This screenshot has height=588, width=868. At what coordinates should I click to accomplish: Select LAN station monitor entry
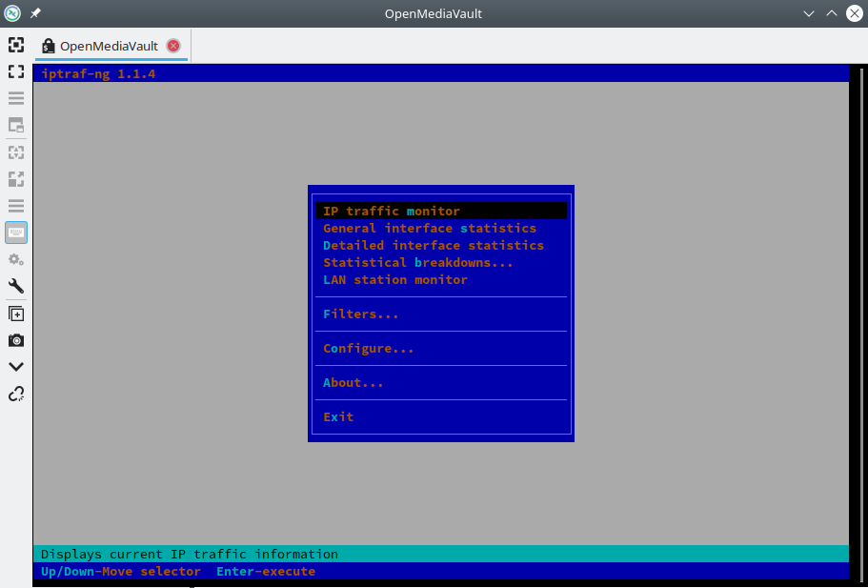click(x=440, y=279)
